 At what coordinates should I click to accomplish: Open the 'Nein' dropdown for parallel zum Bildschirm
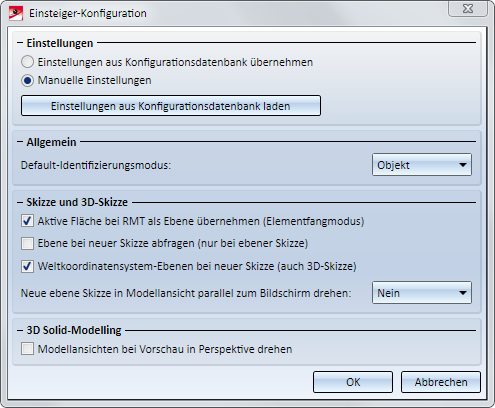(x=422, y=293)
